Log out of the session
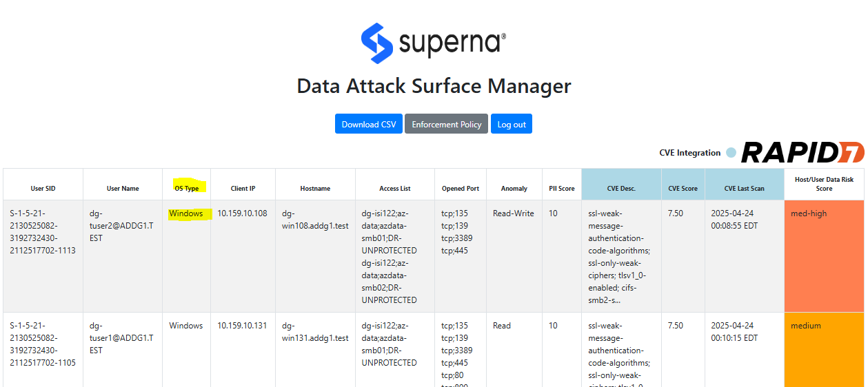 pos(512,124)
